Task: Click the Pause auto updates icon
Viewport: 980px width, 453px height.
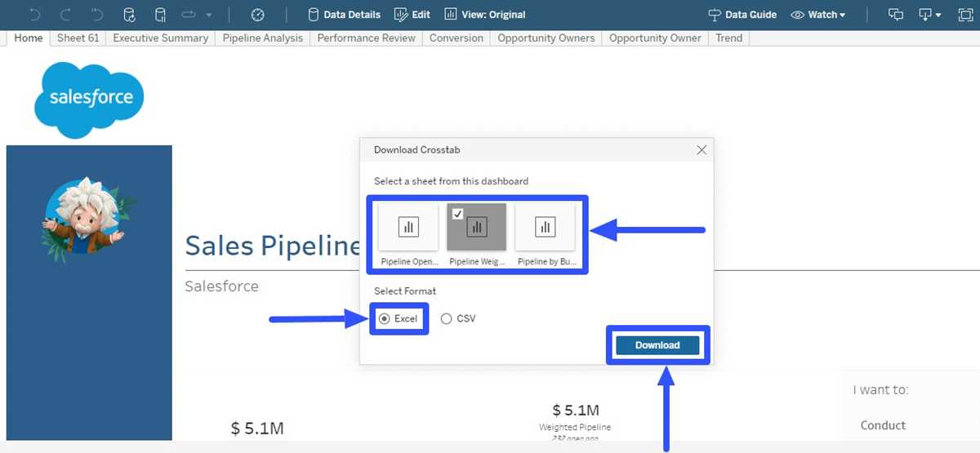Action: (160, 15)
